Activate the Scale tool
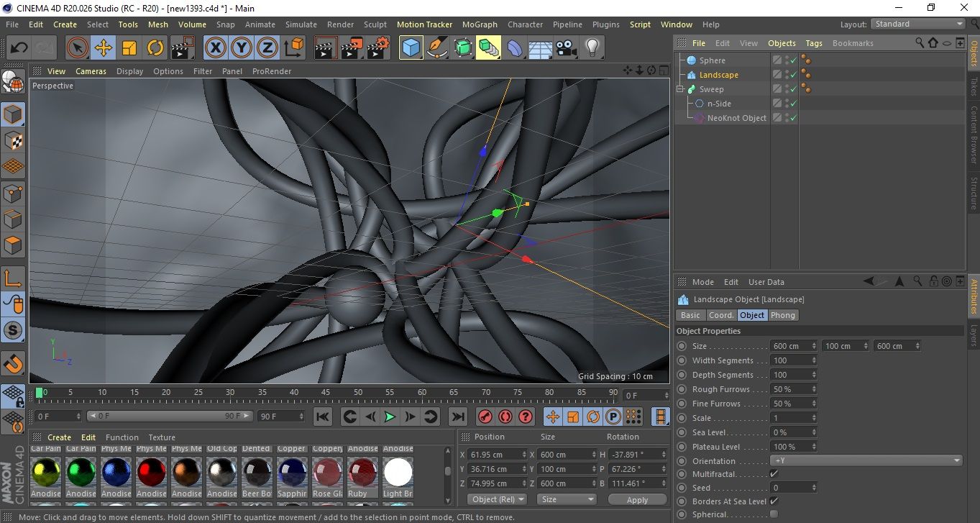Viewport: 980px width, 523px height. 129,48
